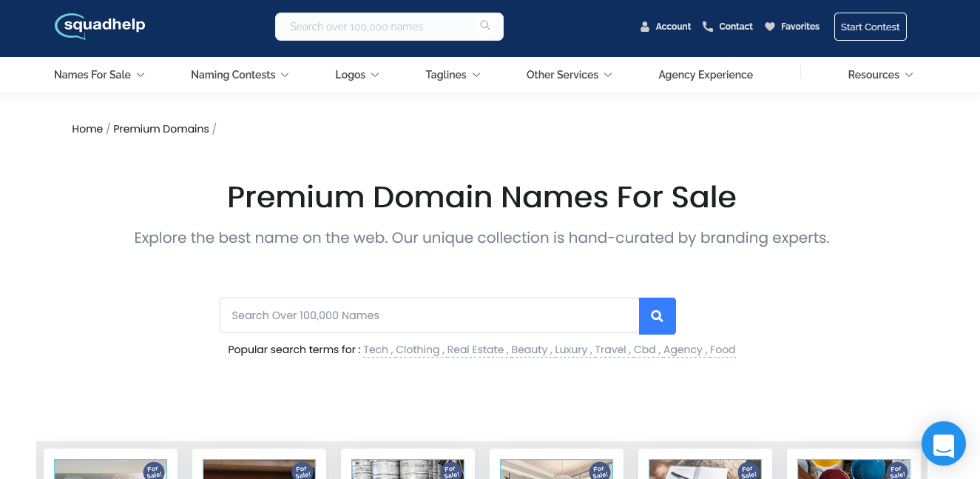This screenshot has width=980, height=479.
Task: Expand the Resources menu
Action: tap(880, 75)
